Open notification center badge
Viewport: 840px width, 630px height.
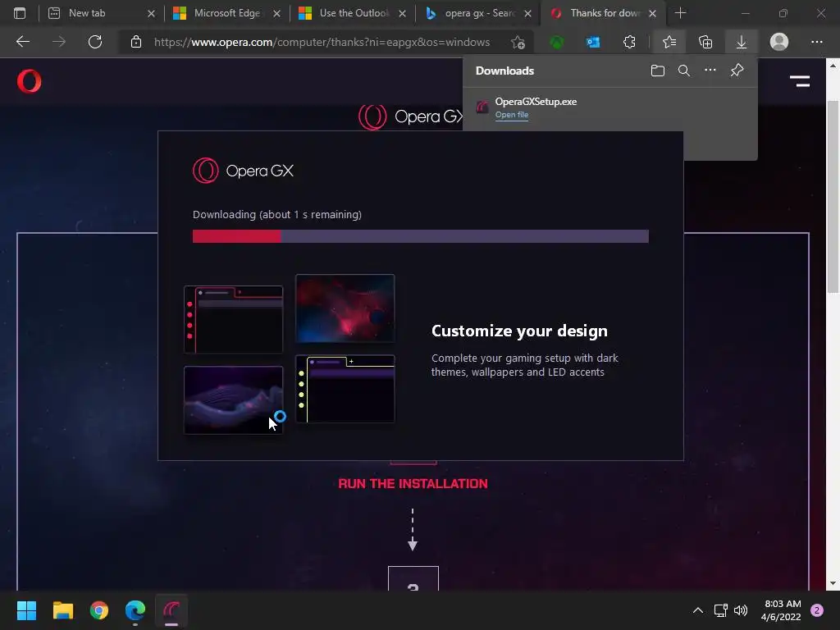coord(816,610)
